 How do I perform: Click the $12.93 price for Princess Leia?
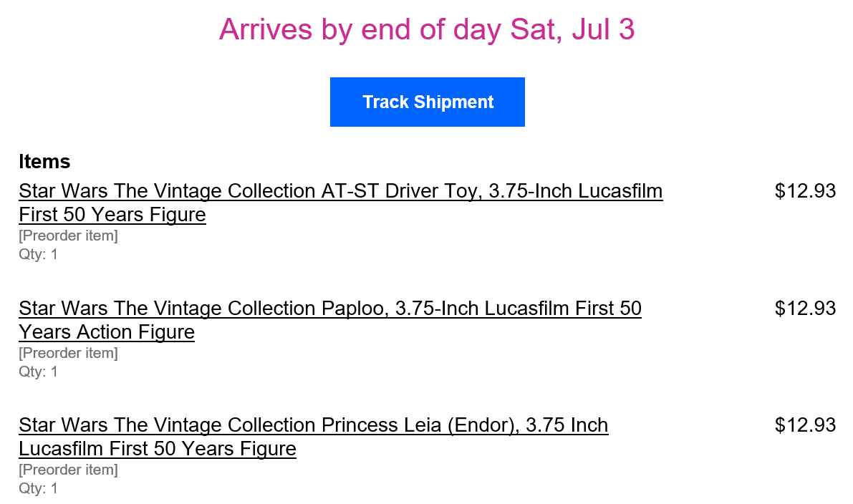(x=805, y=425)
